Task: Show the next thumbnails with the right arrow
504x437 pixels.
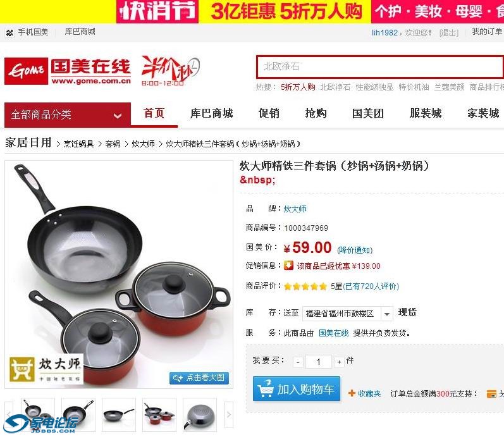Action: 228,414
